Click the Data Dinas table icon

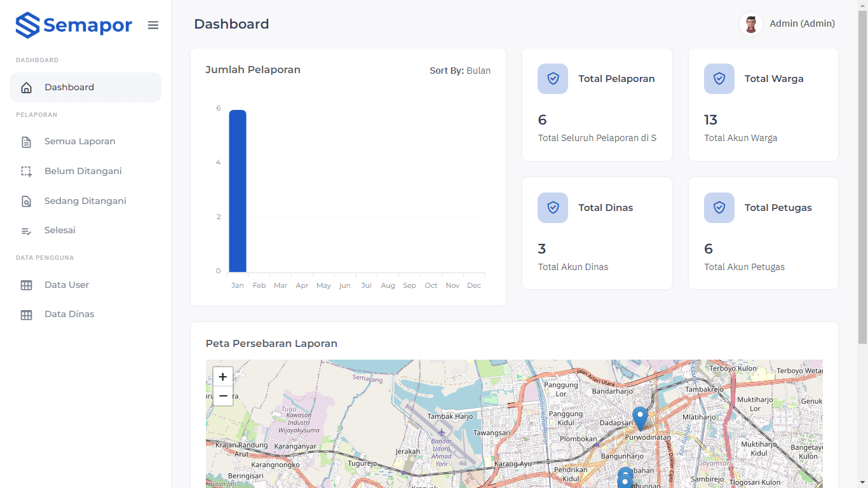(26, 315)
